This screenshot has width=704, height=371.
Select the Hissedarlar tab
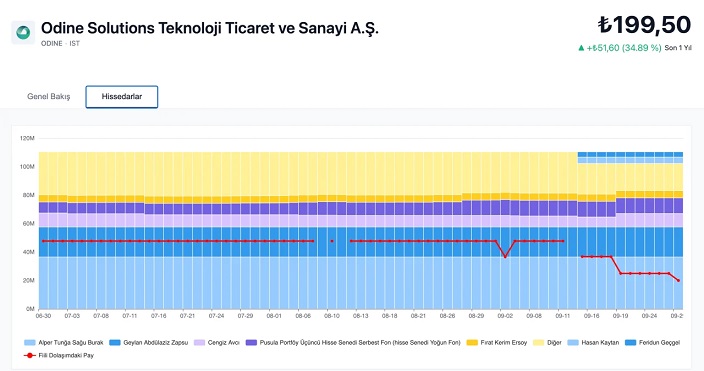pyautogui.click(x=122, y=97)
